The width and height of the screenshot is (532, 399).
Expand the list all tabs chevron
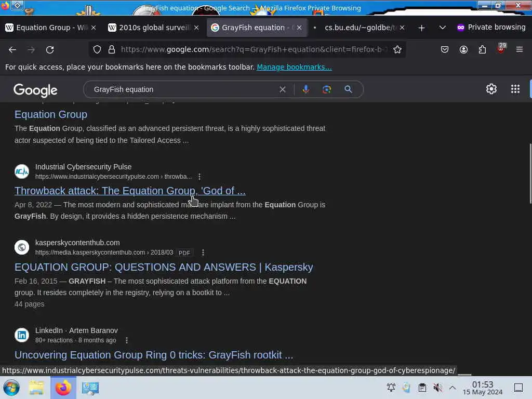tap(442, 28)
